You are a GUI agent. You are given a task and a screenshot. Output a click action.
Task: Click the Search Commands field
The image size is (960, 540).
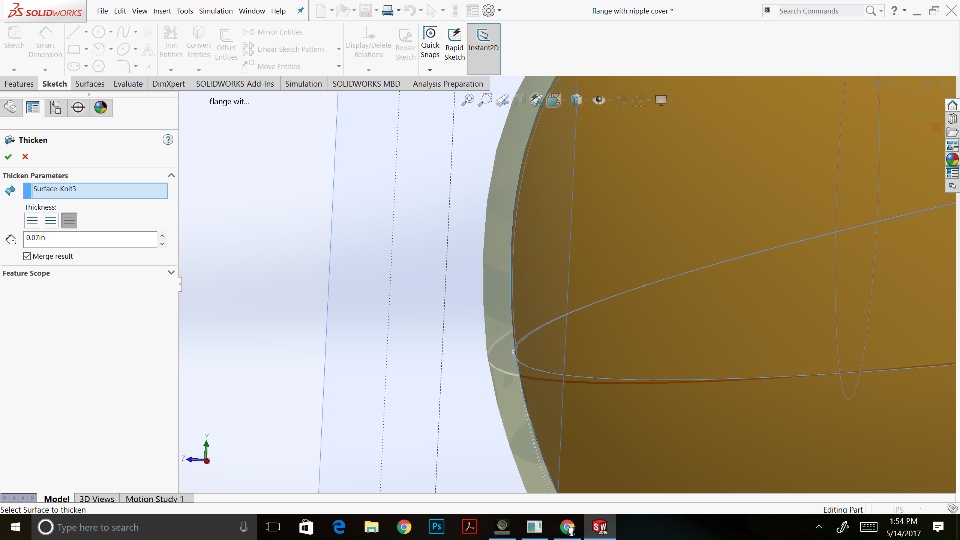(x=818, y=11)
